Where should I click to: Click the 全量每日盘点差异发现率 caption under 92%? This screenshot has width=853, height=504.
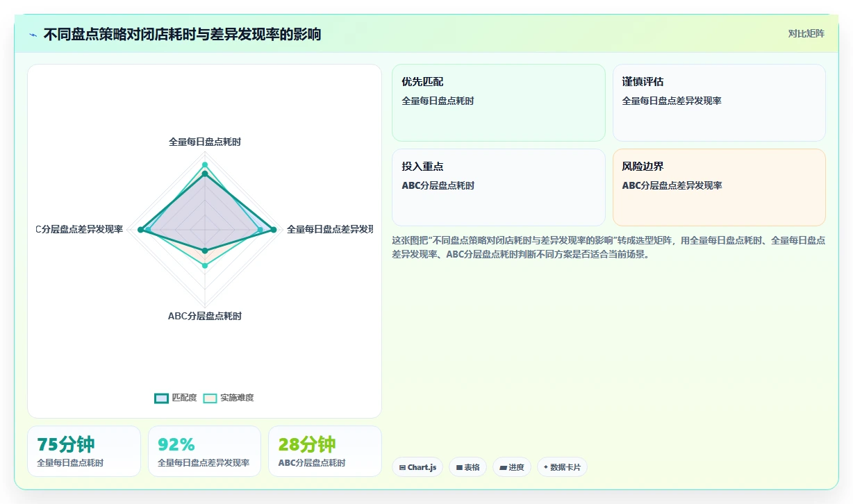204,463
